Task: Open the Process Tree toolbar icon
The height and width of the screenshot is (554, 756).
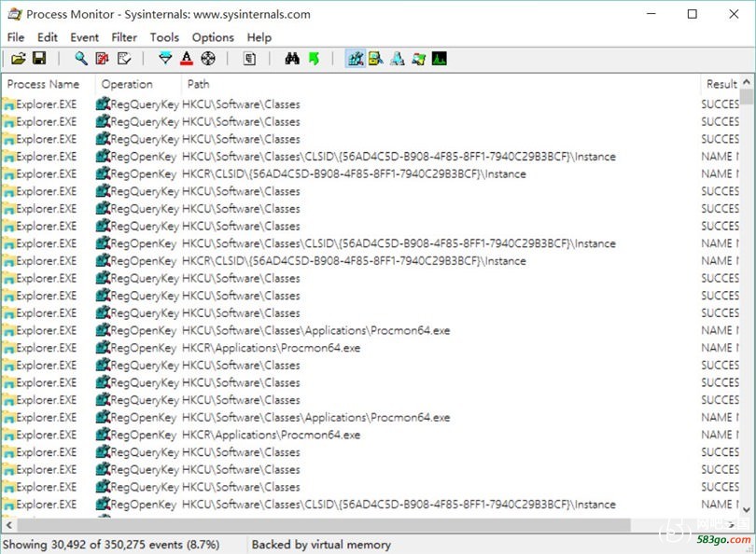Action: (x=249, y=59)
